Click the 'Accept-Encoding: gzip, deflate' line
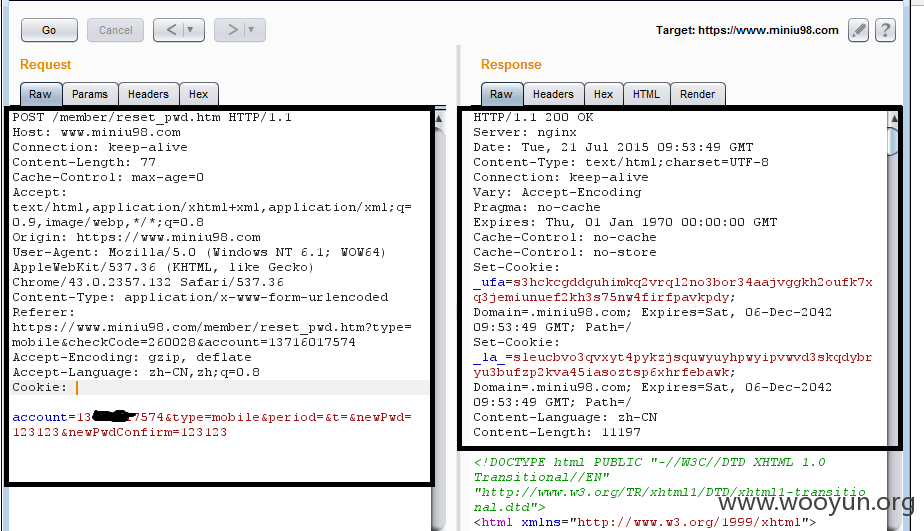The image size is (924, 531). pos(132,357)
